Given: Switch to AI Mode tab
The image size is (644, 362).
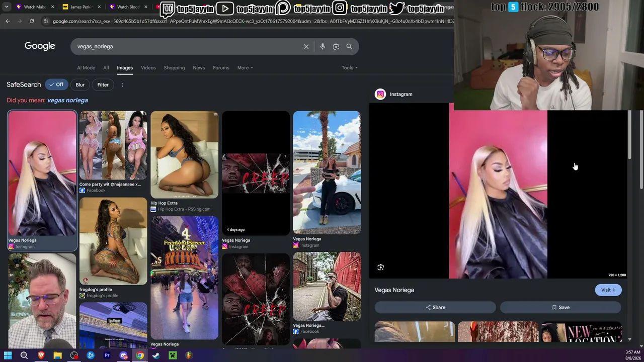Looking at the screenshot, I should pyautogui.click(x=86, y=68).
